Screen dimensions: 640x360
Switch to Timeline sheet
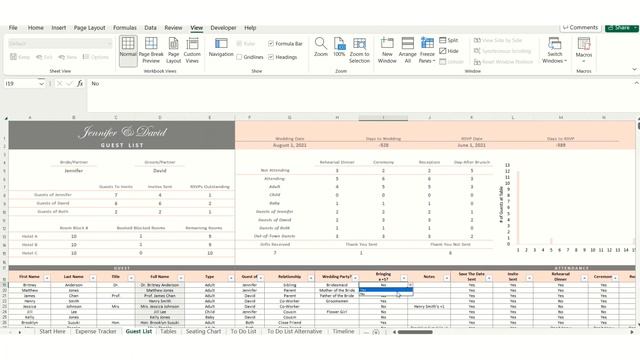(x=343, y=331)
